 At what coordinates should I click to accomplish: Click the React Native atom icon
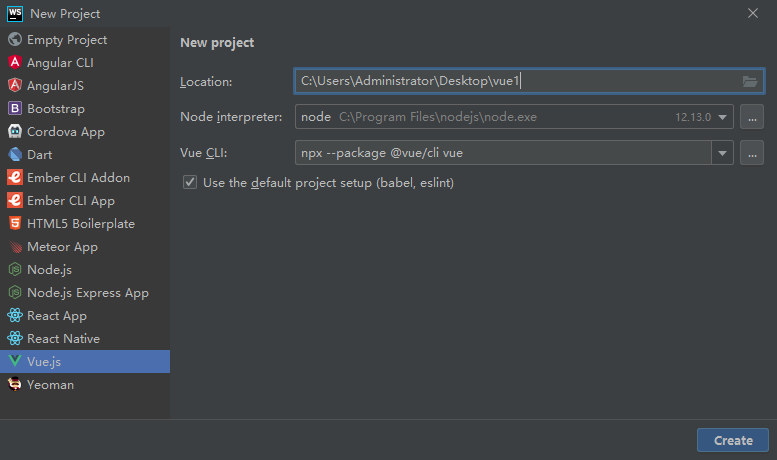pyautogui.click(x=15, y=338)
